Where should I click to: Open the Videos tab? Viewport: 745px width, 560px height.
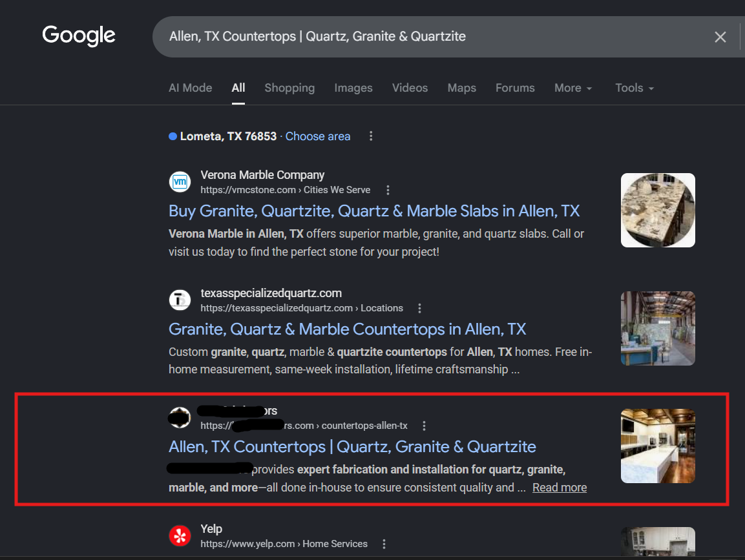pyautogui.click(x=410, y=88)
